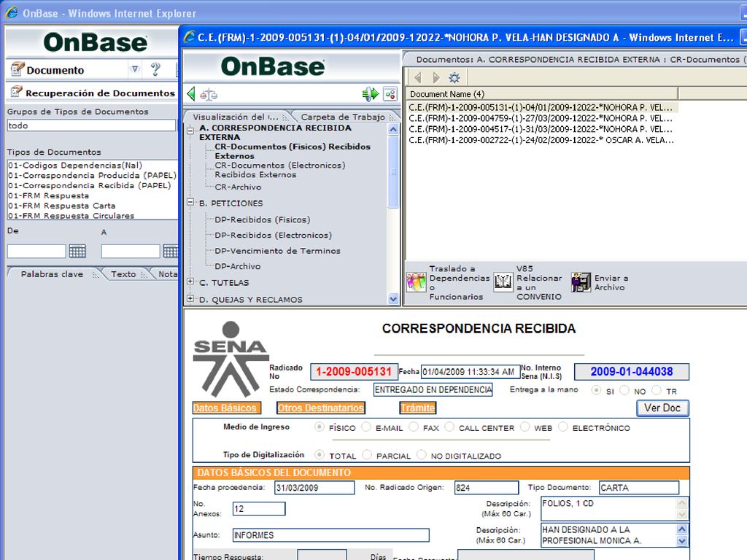This screenshot has height=560, width=747.
Task: Click the green forward arrows workflow icon
Action: coord(370,94)
